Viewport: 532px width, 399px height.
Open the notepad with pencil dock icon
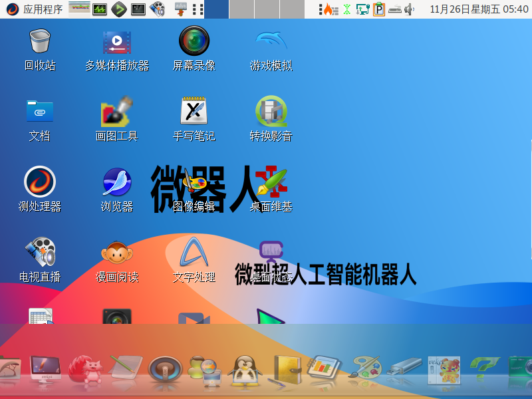click(126, 368)
